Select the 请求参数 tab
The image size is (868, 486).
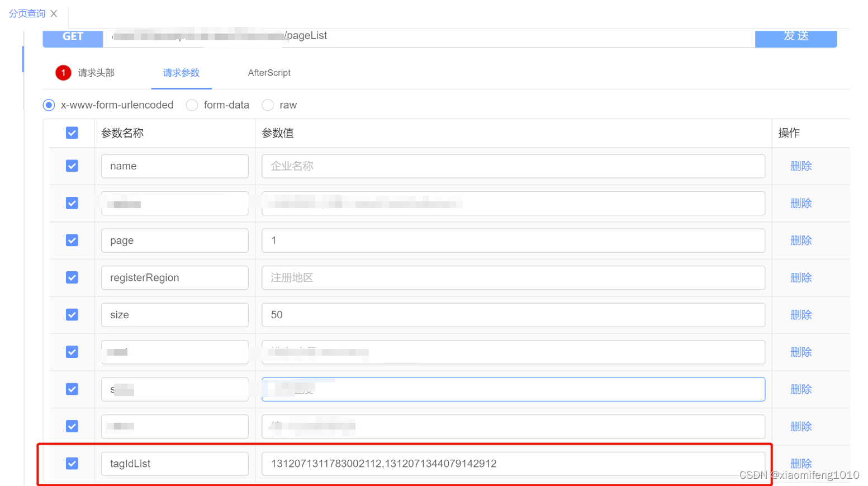pyautogui.click(x=181, y=73)
